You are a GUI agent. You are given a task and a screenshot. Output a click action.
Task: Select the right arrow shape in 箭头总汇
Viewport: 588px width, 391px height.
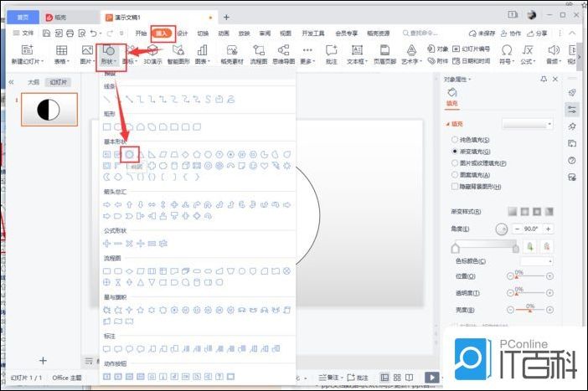pyautogui.click(x=107, y=204)
